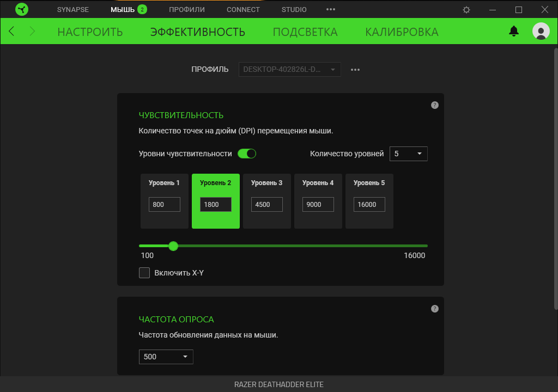Go forward with the right arrow

tap(32, 31)
